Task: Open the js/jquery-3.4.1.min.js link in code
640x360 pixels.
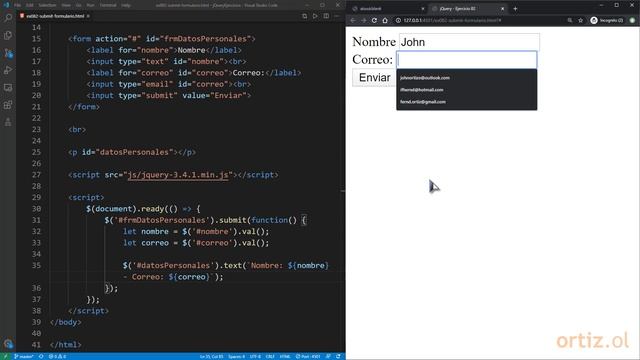Action: 178,175
